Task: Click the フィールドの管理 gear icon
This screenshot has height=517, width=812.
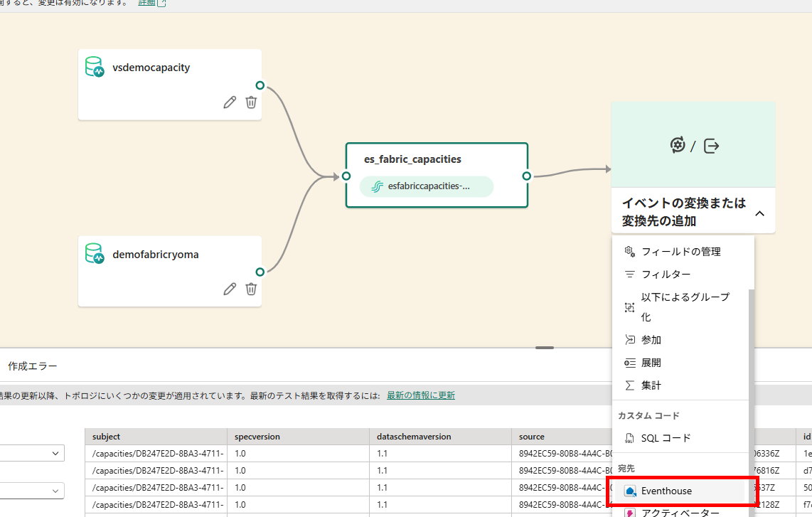Action: click(x=630, y=251)
